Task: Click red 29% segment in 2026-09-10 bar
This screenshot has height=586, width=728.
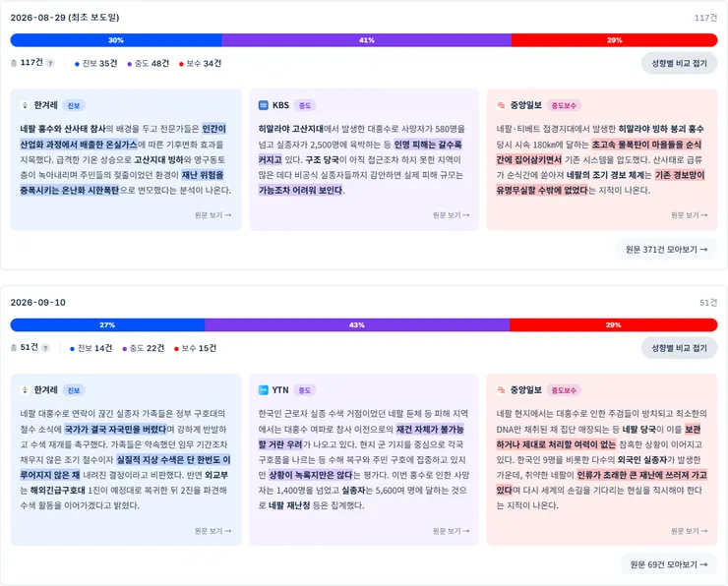Action: [613, 325]
